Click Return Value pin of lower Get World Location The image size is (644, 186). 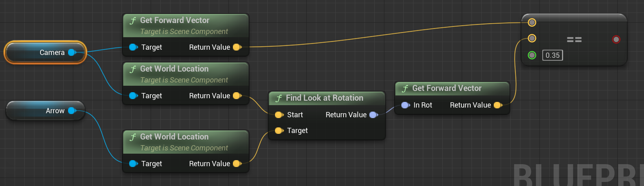(237, 164)
